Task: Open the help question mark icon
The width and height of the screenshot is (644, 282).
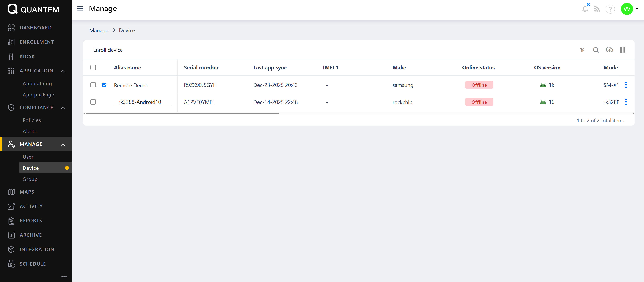Action: [x=610, y=9]
